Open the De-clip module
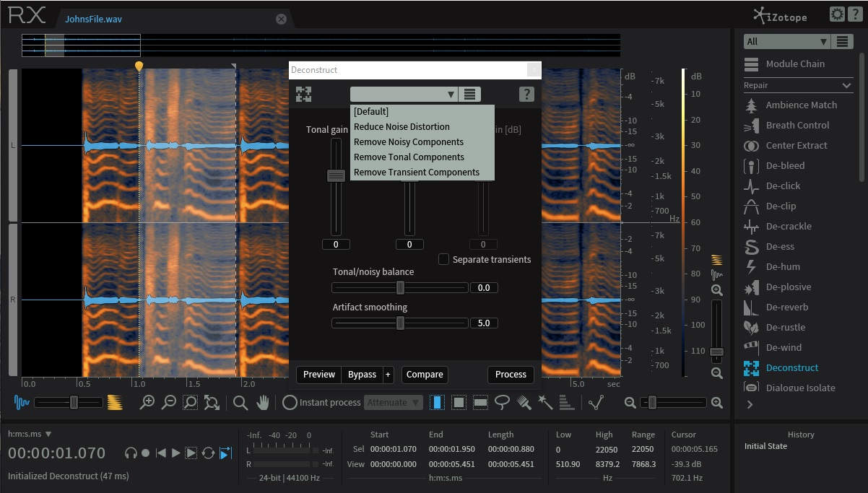Viewport: 868px width, 493px height. (x=770, y=206)
